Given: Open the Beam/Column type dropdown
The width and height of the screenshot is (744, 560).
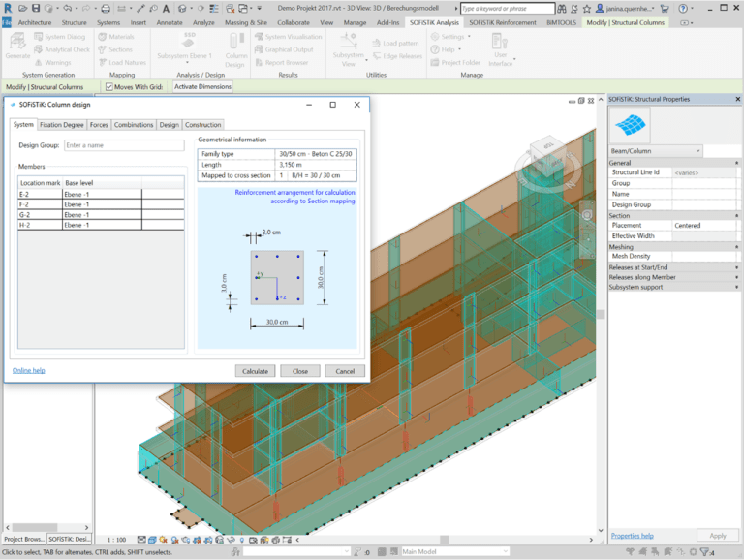Looking at the screenshot, I should click(x=655, y=151).
